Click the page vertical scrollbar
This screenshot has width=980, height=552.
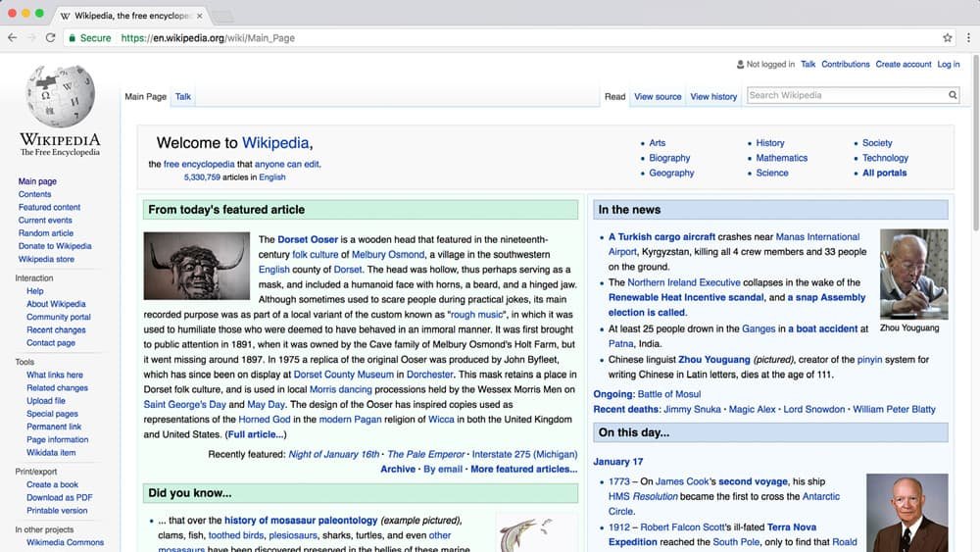(x=976, y=144)
